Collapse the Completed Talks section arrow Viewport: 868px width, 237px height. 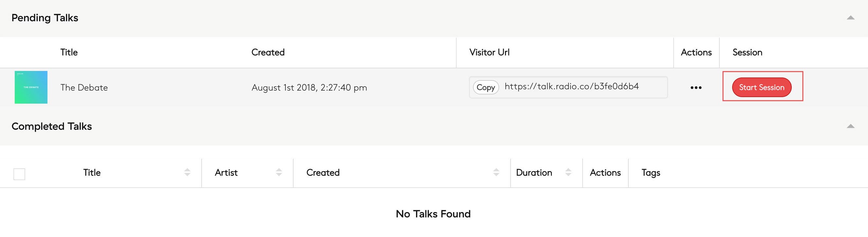coord(850,126)
